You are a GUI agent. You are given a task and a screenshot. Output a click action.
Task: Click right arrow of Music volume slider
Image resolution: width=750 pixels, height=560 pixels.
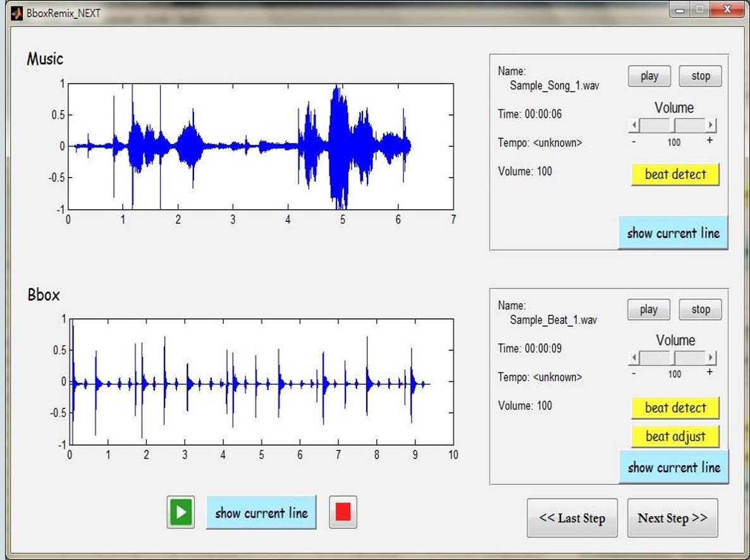point(711,125)
